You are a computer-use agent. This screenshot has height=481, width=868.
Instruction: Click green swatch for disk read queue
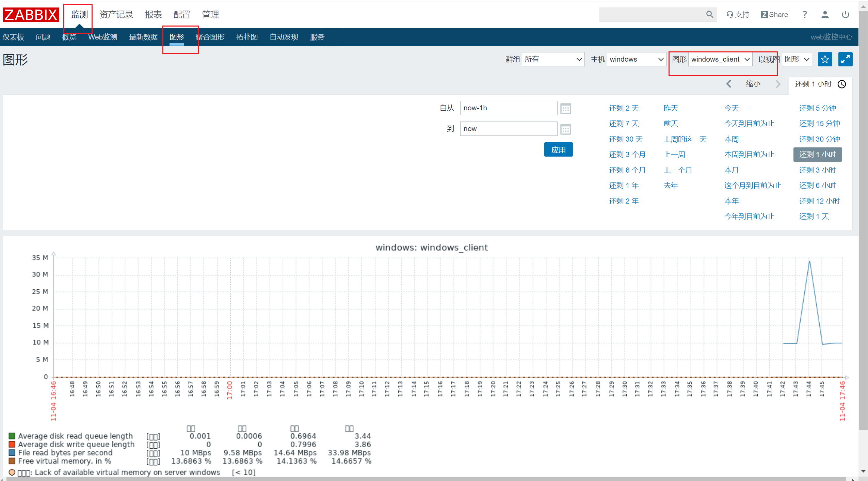click(x=12, y=436)
